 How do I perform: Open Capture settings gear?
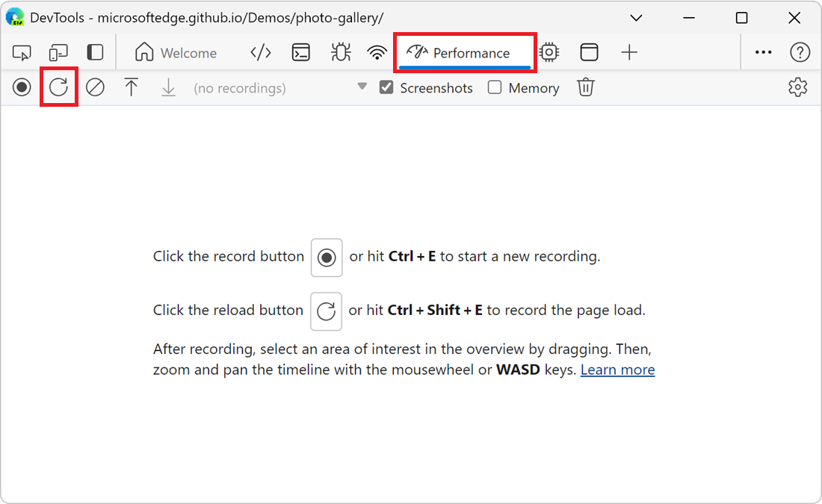797,88
